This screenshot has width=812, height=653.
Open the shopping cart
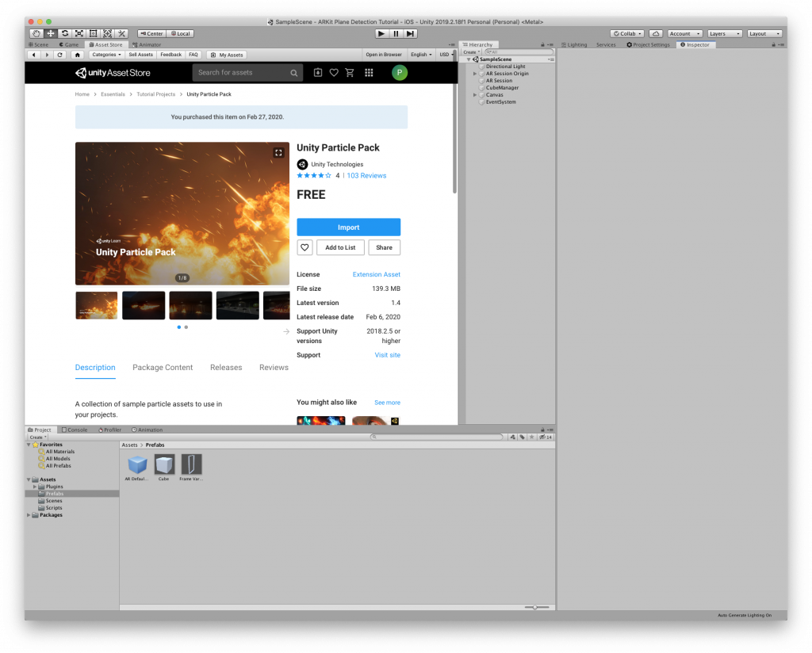tap(350, 73)
